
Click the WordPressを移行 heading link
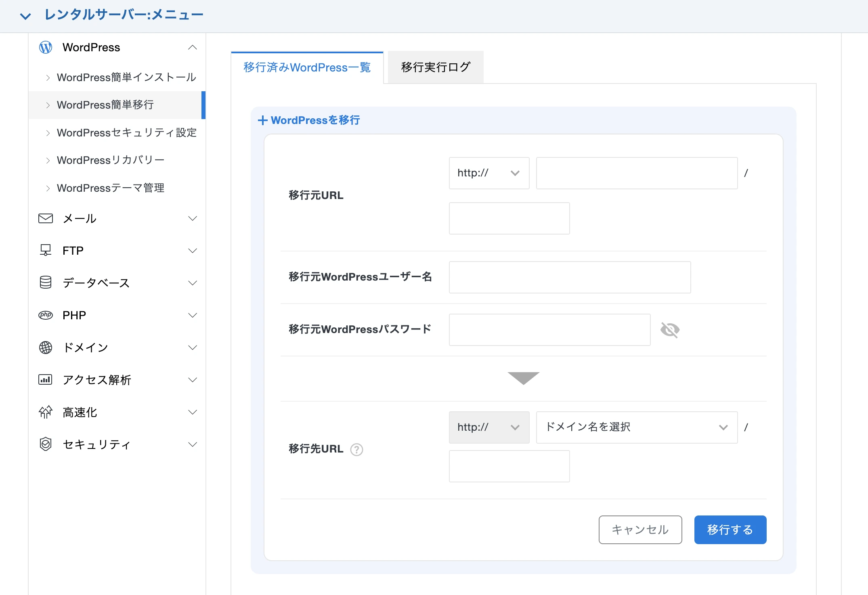[x=315, y=120]
